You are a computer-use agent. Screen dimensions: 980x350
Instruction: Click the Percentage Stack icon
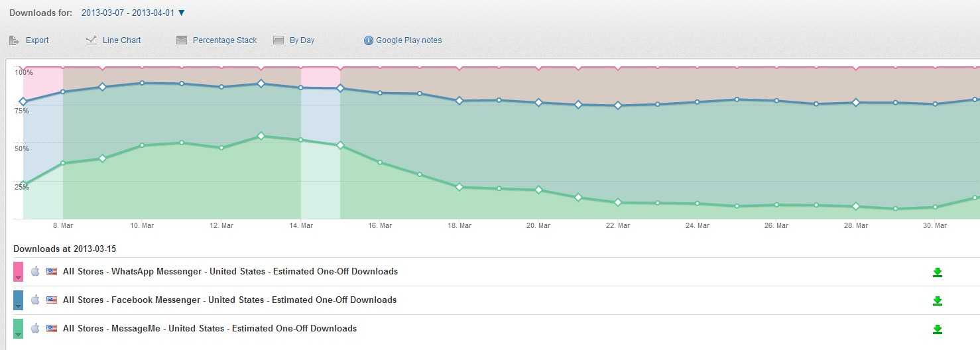click(x=182, y=40)
